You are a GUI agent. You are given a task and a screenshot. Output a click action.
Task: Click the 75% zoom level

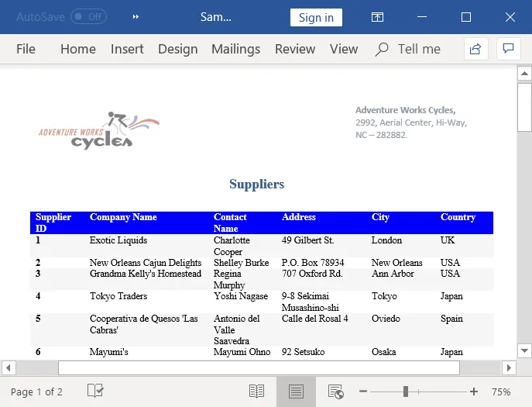501,391
